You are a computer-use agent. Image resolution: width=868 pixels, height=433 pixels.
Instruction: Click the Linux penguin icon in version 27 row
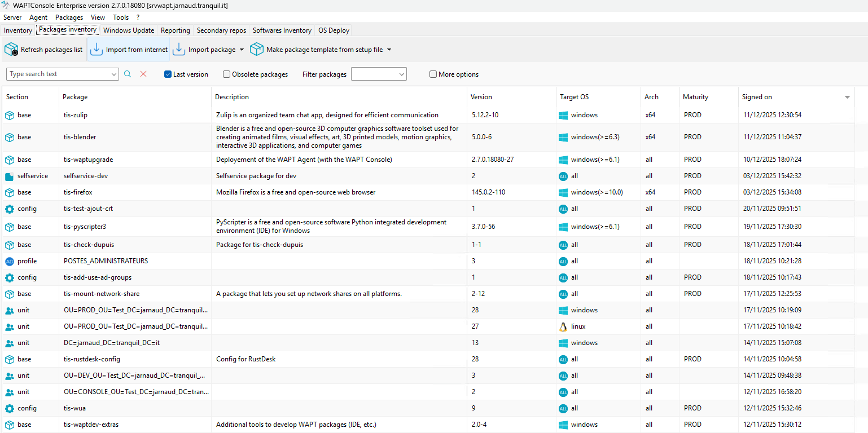coord(563,326)
